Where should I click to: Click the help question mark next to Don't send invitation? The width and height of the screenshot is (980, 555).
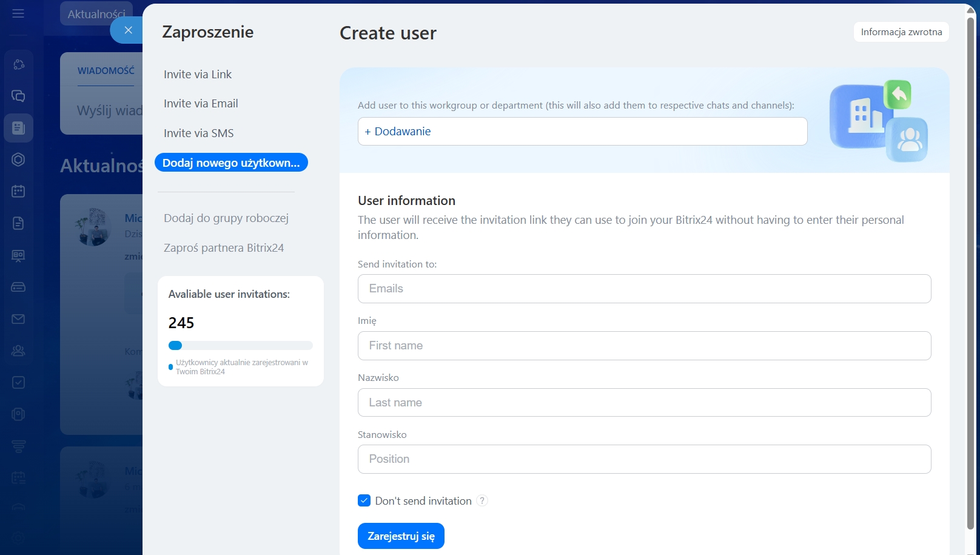click(482, 501)
